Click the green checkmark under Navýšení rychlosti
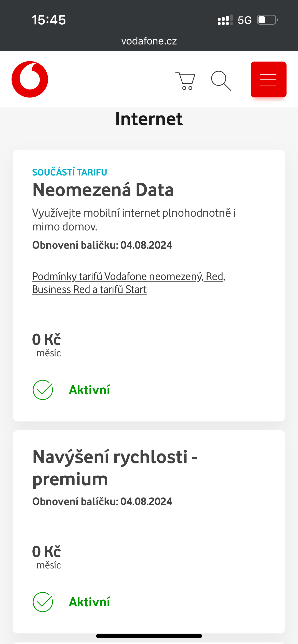Screen dimensions: 298x644 pyautogui.click(x=43, y=602)
